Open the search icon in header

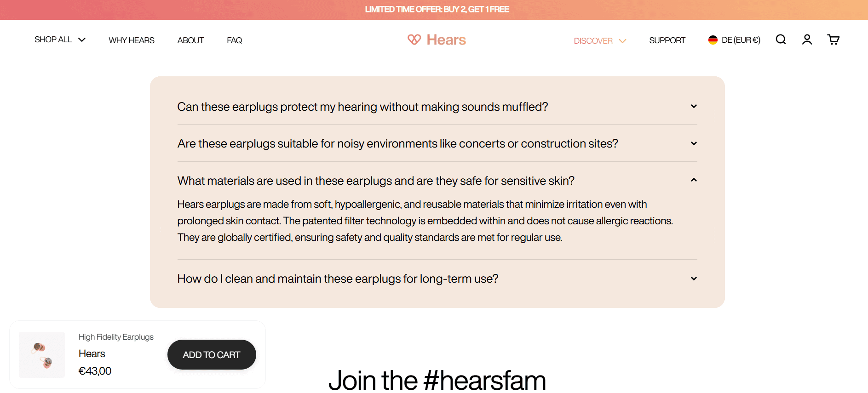pyautogui.click(x=781, y=40)
